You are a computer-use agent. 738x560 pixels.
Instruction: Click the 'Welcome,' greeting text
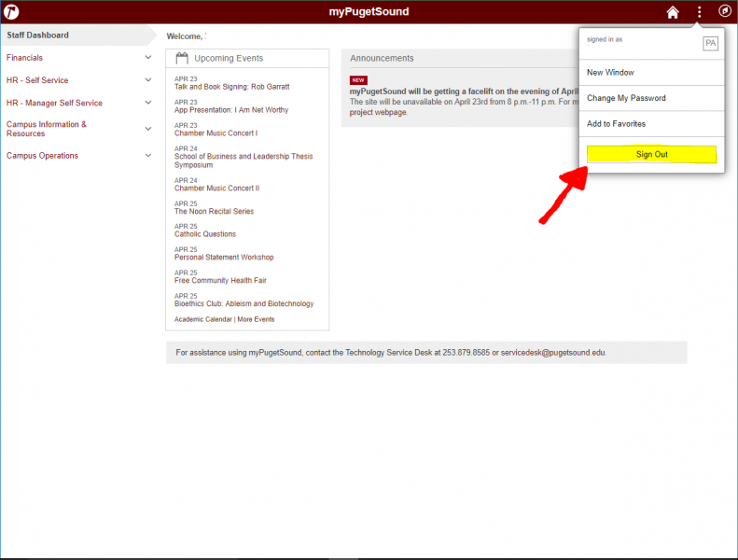click(185, 36)
